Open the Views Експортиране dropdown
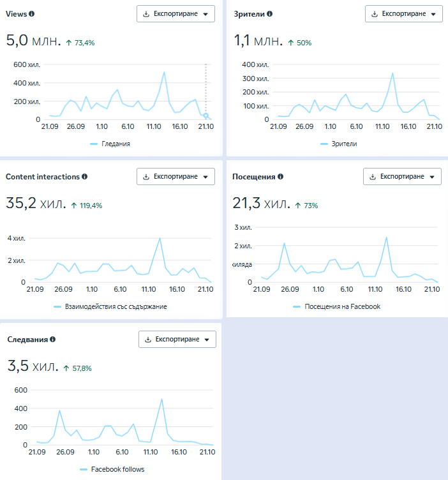Viewport: 448px width, 480px height. click(175, 14)
